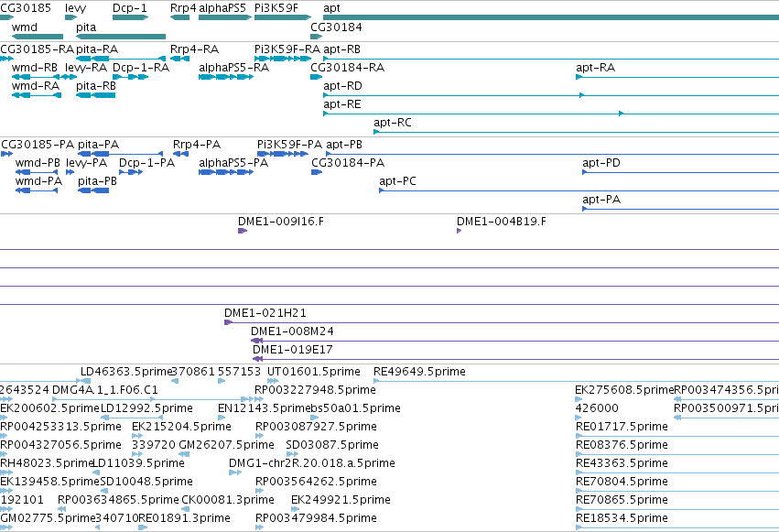This screenshot has height=532, width=779.
Task: Click the CG30185 gene label
Action: [x=26, y=8]
